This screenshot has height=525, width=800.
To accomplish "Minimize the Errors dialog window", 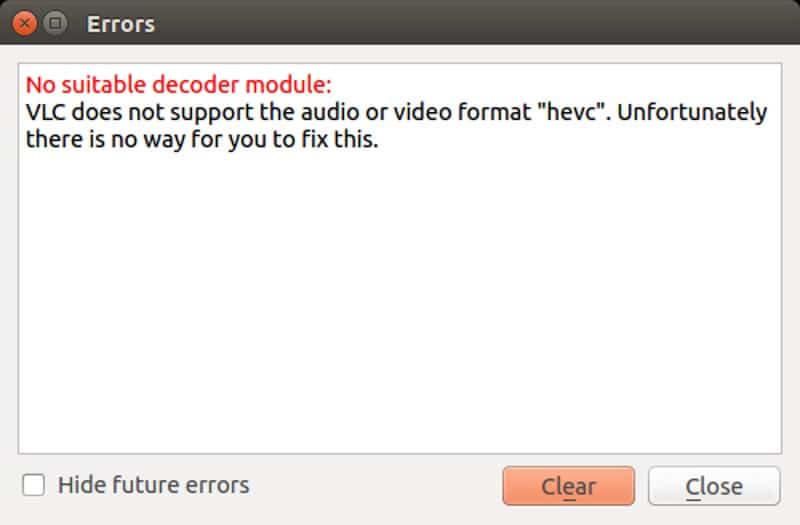I will tap(56, 22).
